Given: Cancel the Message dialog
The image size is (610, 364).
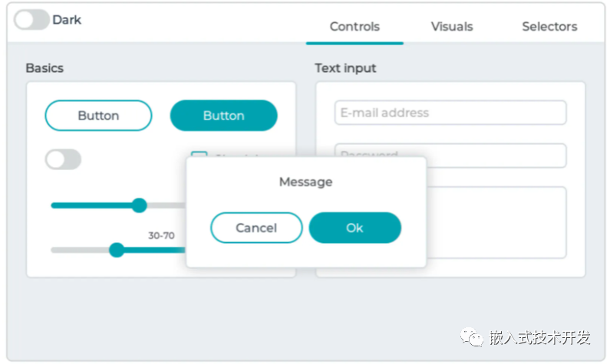Looking at the screenshot, I should tap(256, 228).
